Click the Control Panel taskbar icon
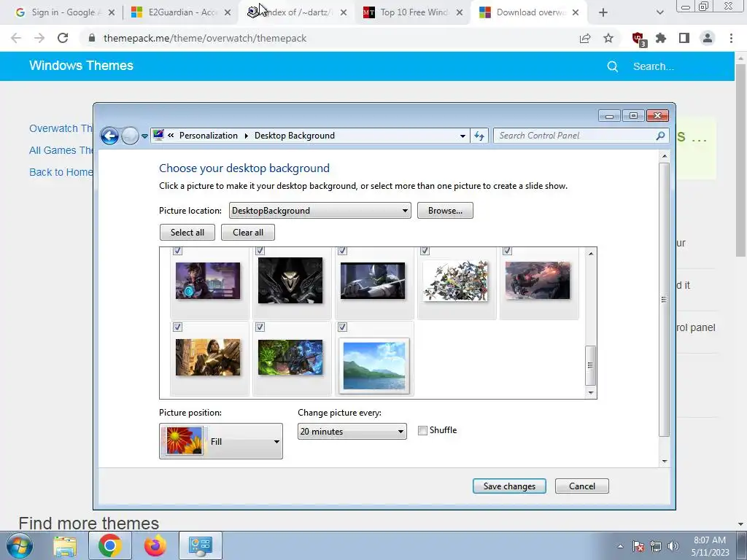 [x=201, y=545]
